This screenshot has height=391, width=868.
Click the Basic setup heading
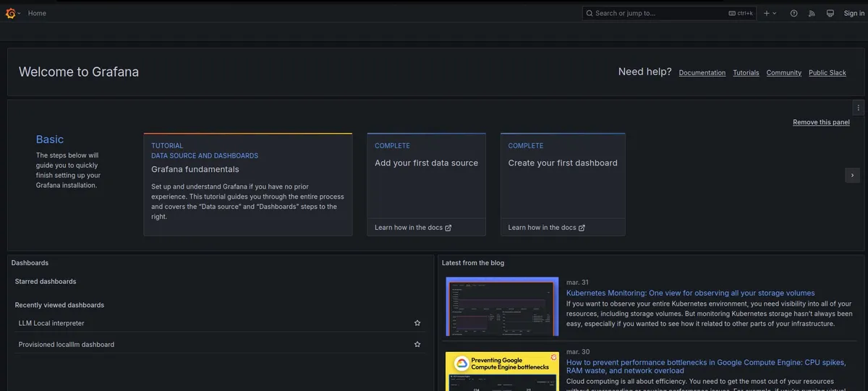point(50,139)
